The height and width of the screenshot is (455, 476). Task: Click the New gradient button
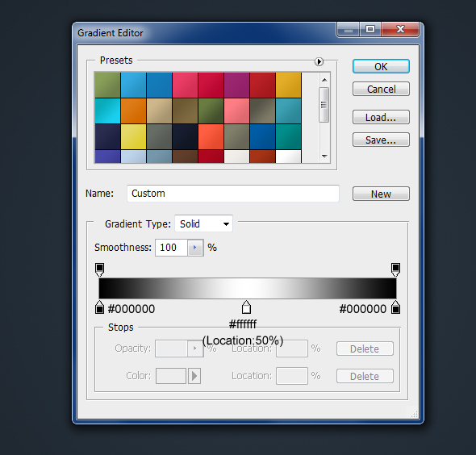(x=381, y=194)
